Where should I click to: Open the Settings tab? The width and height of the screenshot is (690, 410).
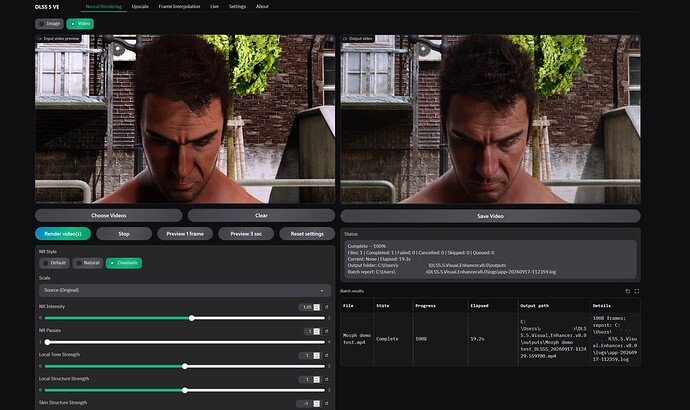pos(237,7)
